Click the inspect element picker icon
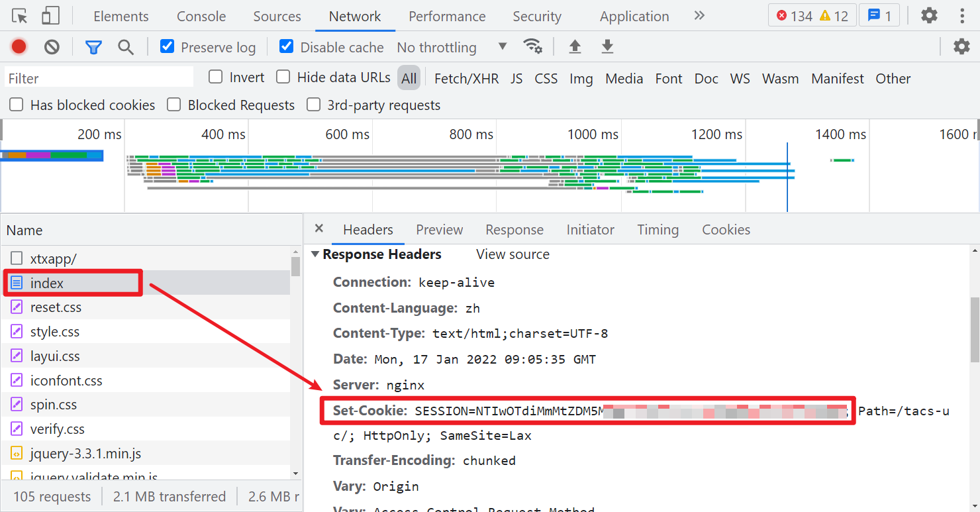This screenshot has width=980, height=512. 20,16
